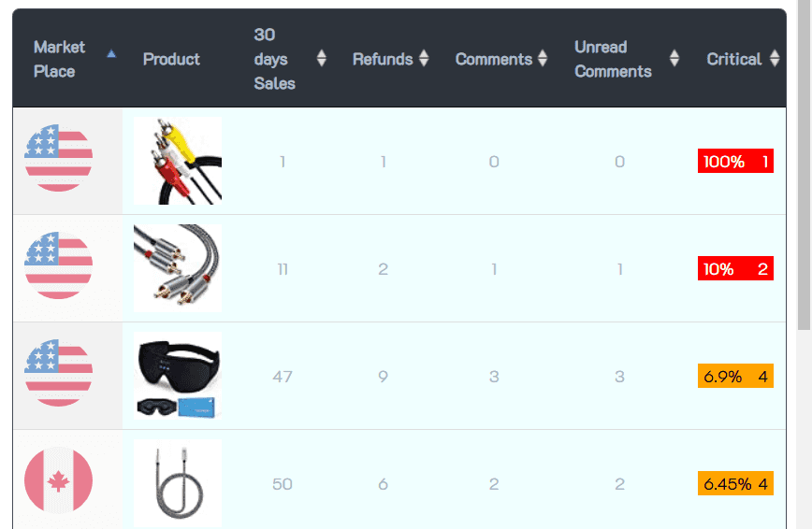812x529 pixels.
Task: Open the braided aux cable thumbnail
Action: pyautogui.click(x=178, y=483)
